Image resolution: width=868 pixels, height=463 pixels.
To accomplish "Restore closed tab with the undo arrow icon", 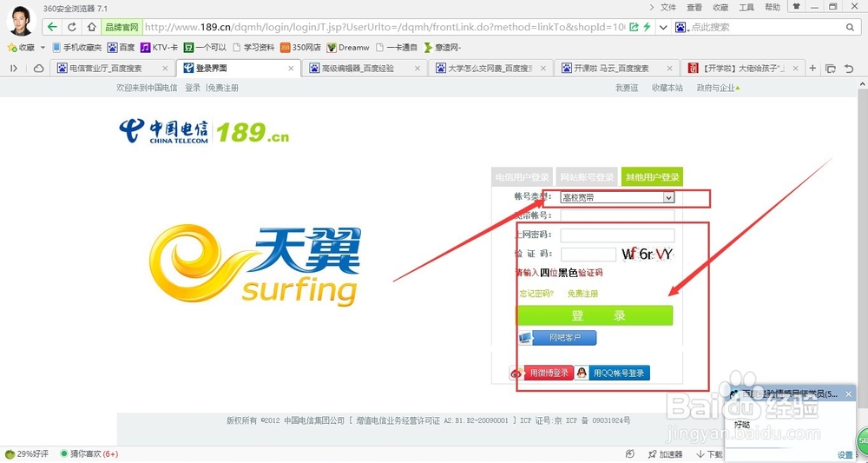I will (x=849, y=69).
